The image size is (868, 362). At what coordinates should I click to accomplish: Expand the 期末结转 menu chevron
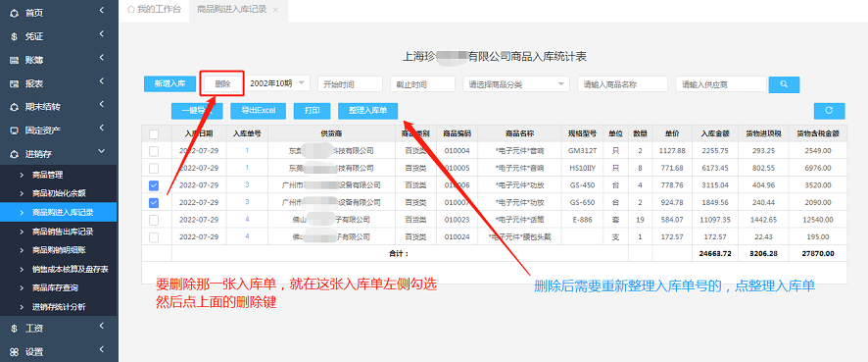pos(102,105)
